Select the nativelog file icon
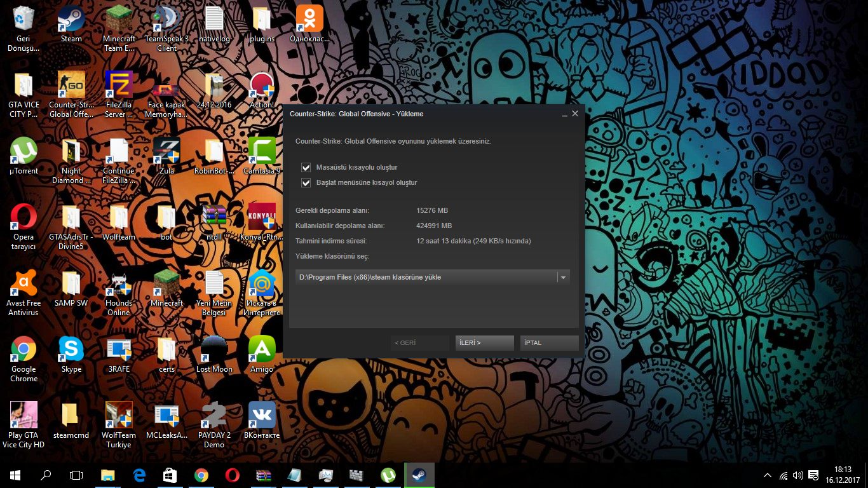The width and height of the screenshot is (868, 488). click(x=214, y=24)
